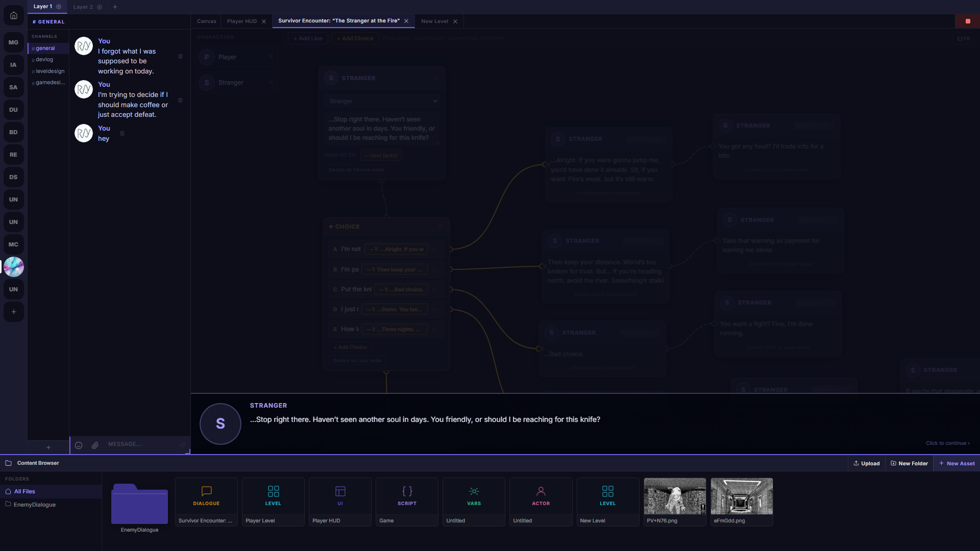Open the DU workspace icon
This screenshot has height=551, width=980.
[x=14, y=110]
